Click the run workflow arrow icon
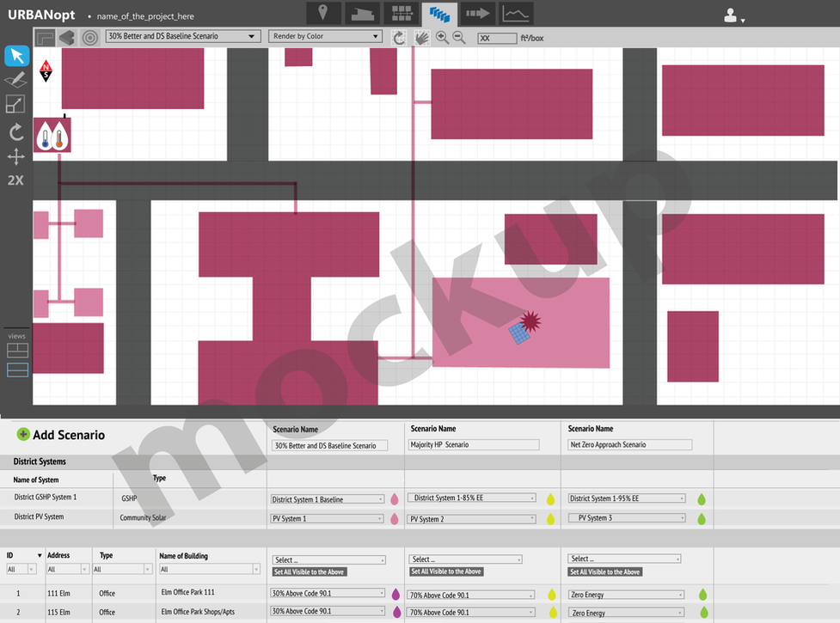 coord(478,13)
